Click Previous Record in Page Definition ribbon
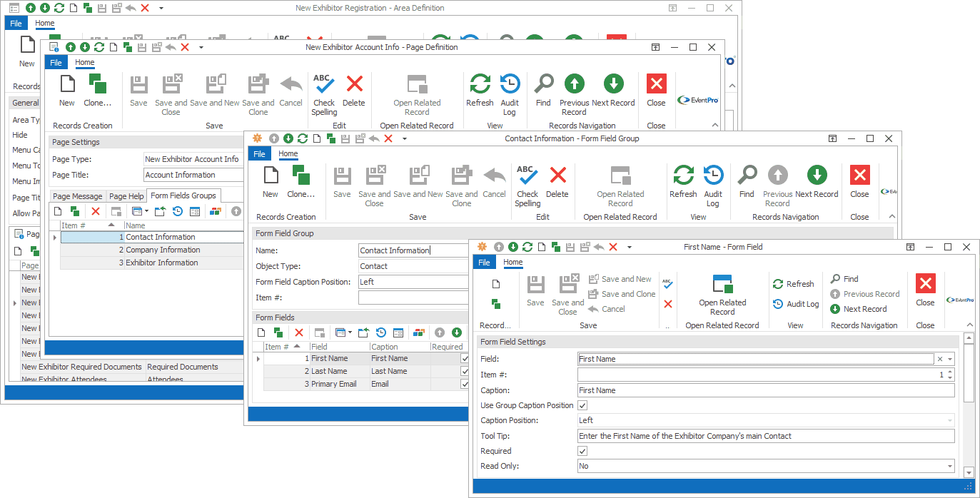 574,94
